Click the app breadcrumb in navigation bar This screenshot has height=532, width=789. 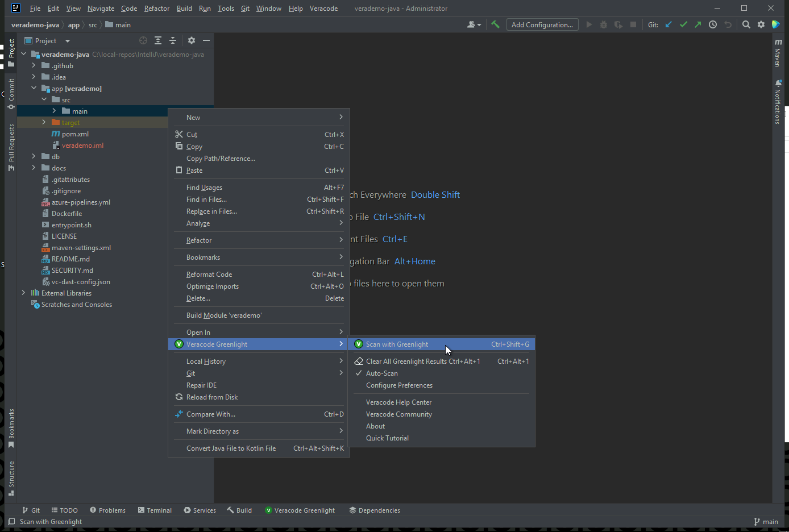(74, 25)
